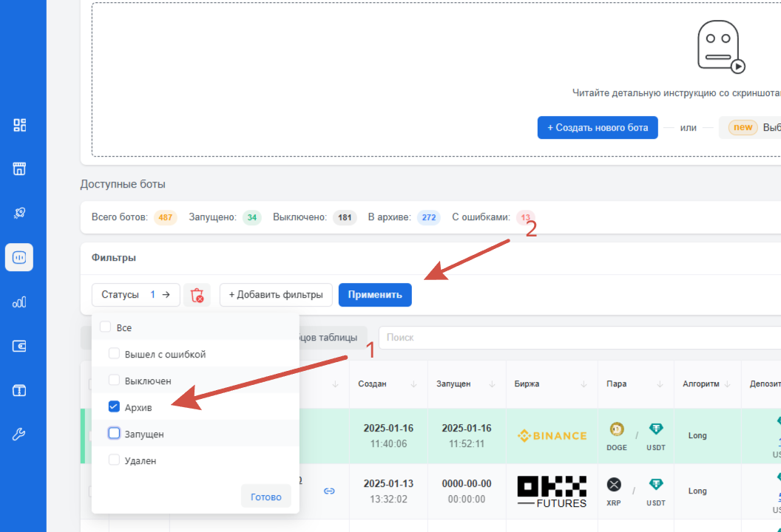
Task: Toggle the Статусы filter dropdown
Action: [x=135, y=295]
